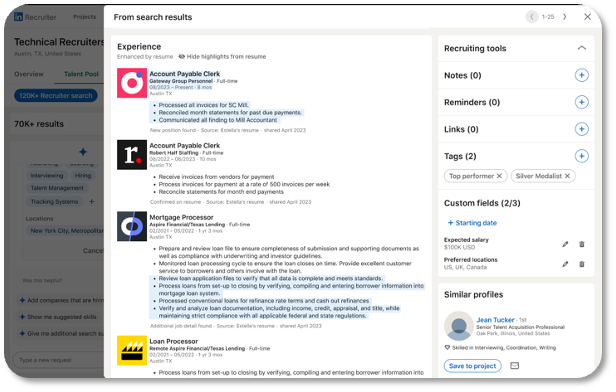Viewport: 616px width, 392px height.
Task: Click the Notes (0) heading
Action: coord(463,75)
